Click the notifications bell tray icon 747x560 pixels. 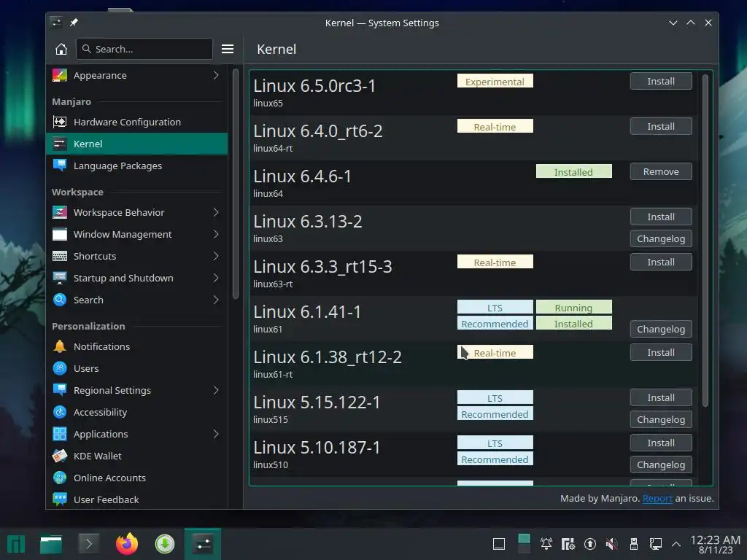(546, 544)
